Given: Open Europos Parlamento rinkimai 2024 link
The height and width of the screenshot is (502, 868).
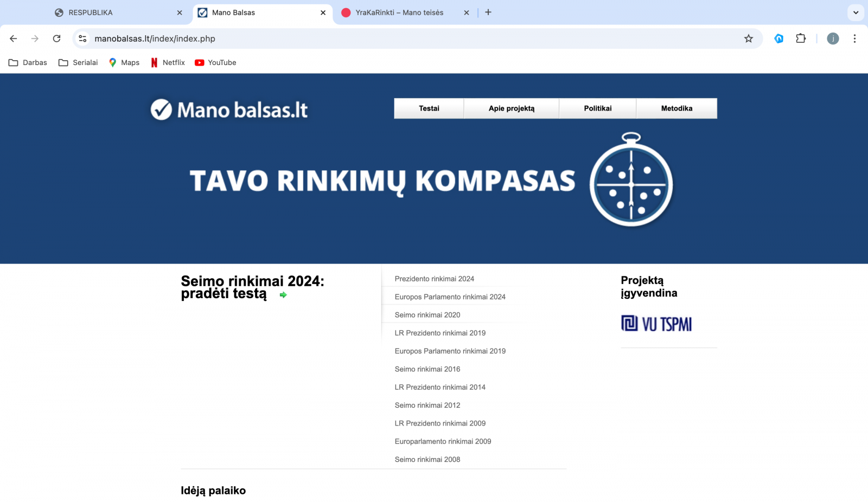Looking at the screenshot, I should [x=450, y=297].
